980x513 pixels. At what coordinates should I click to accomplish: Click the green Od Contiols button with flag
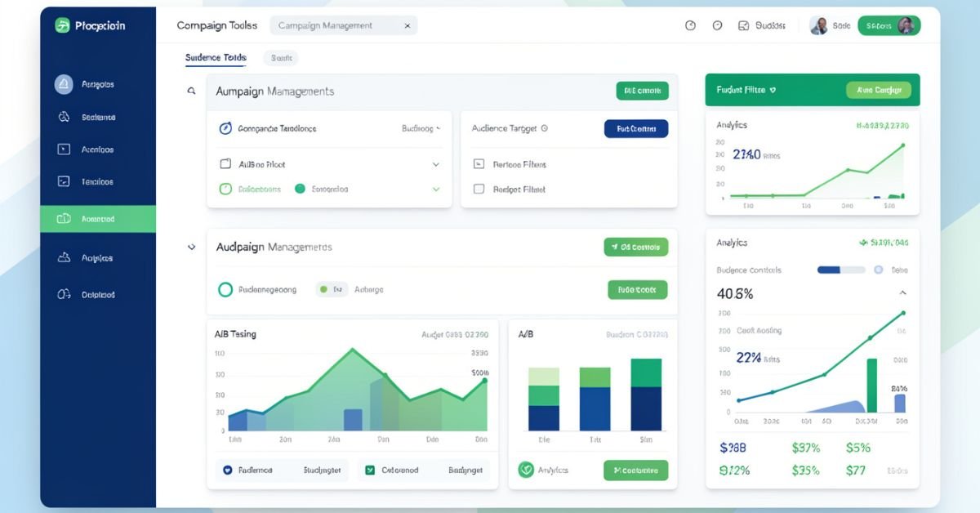pyautogui.click(x=636, y=247)
